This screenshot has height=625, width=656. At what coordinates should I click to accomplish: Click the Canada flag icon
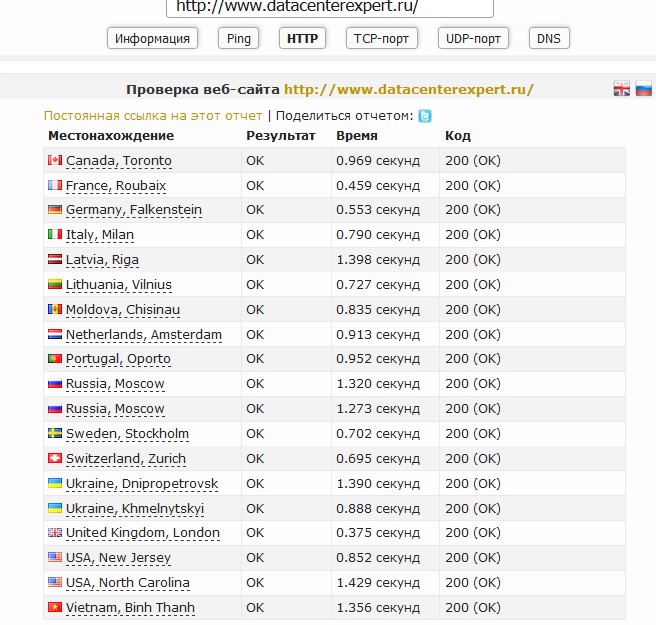pyautogui.click(x=55, y=160)
